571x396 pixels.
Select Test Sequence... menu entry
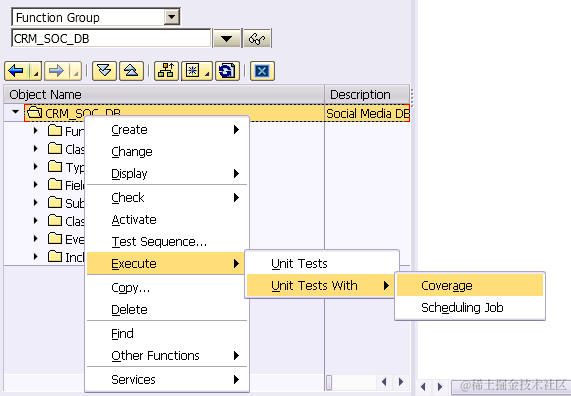(x=168, y=242)
